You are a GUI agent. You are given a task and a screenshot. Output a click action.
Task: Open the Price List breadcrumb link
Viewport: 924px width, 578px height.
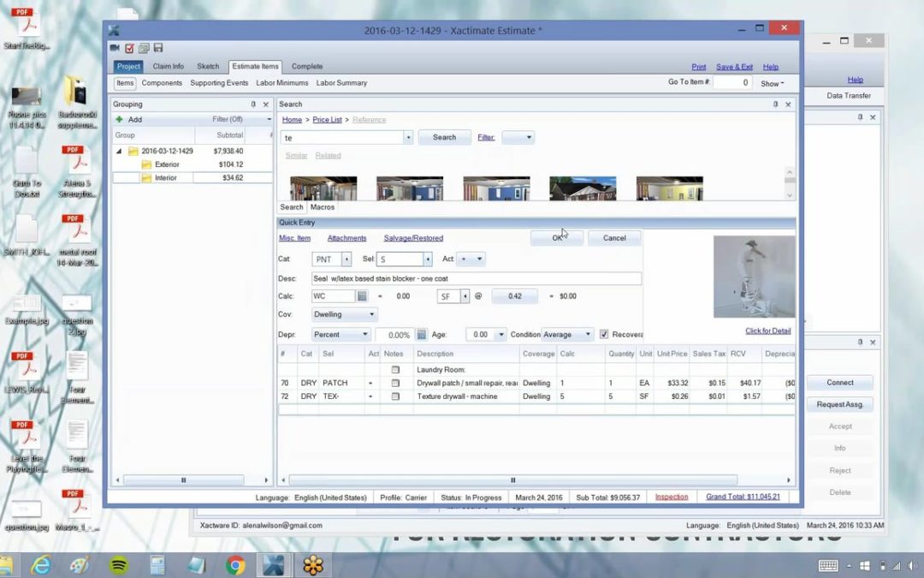coord(327,120)
